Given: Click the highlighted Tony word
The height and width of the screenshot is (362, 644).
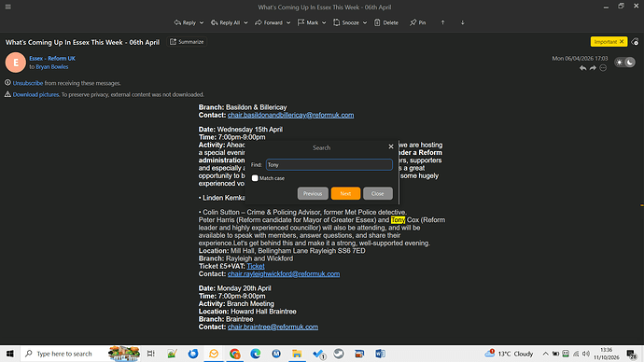Looking at the screenshot, I should coord(398,220).
